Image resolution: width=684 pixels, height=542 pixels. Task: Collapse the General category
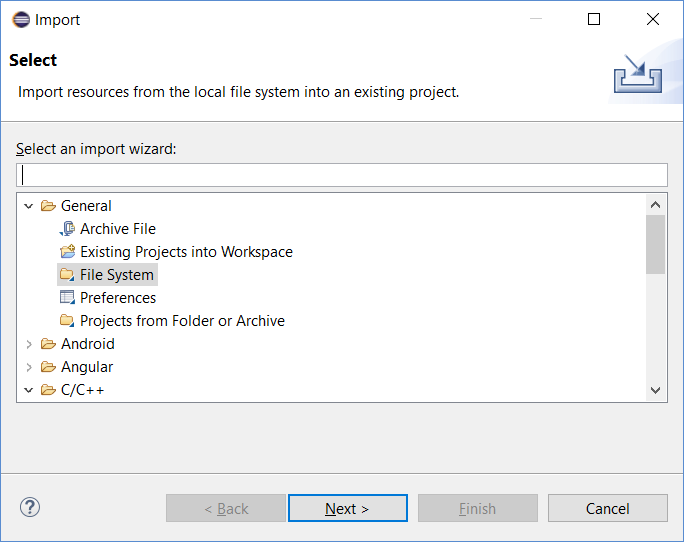29,206
